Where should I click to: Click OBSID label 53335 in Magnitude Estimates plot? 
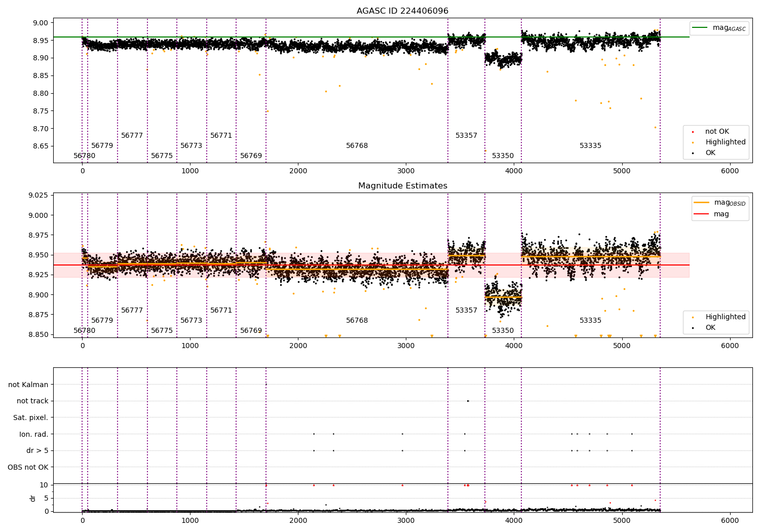click(x=590, y=321)
